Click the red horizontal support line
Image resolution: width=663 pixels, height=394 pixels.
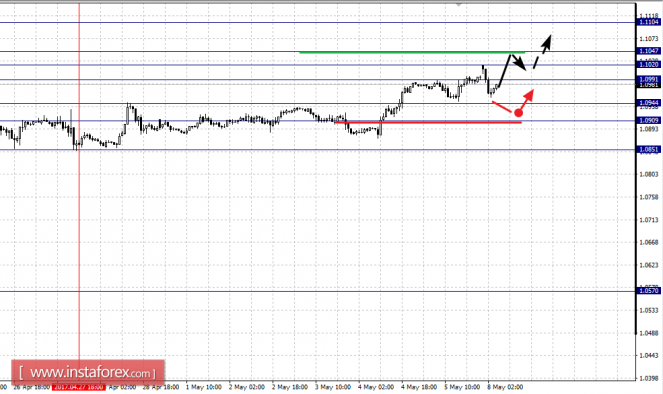[x=428, y=122]
